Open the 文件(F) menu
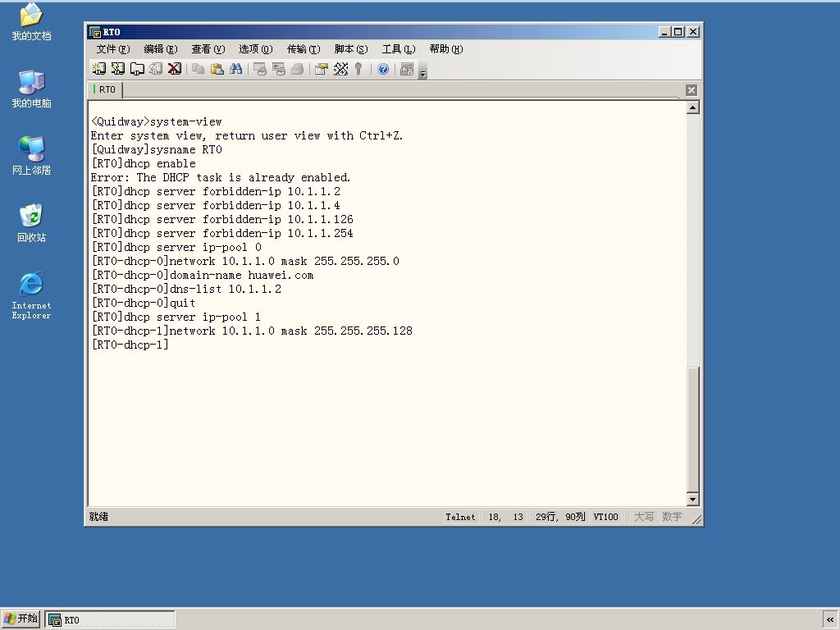Viewport: 840px width, 630px height. 113,49
